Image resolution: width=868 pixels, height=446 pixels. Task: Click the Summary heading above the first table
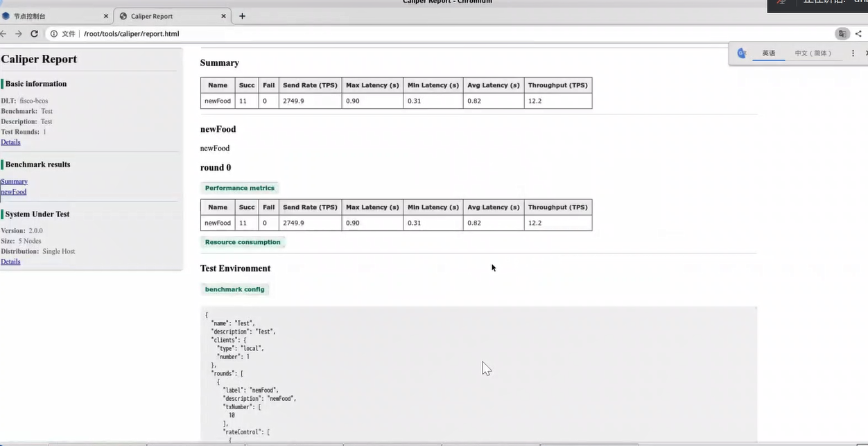(x=220, y=63)
